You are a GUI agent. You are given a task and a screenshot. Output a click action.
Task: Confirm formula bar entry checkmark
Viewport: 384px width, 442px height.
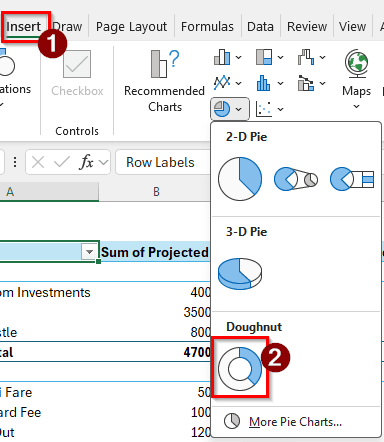tap(62, 162)
